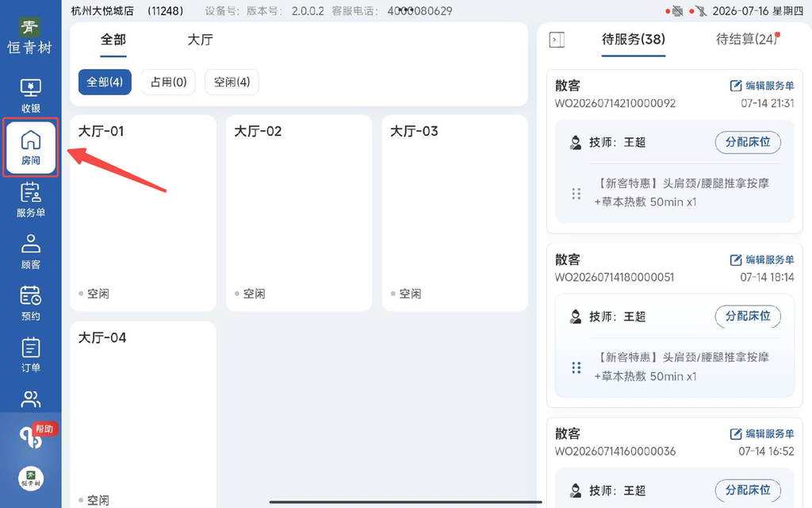Edit service order WO20260714210000092

[762, 86]
